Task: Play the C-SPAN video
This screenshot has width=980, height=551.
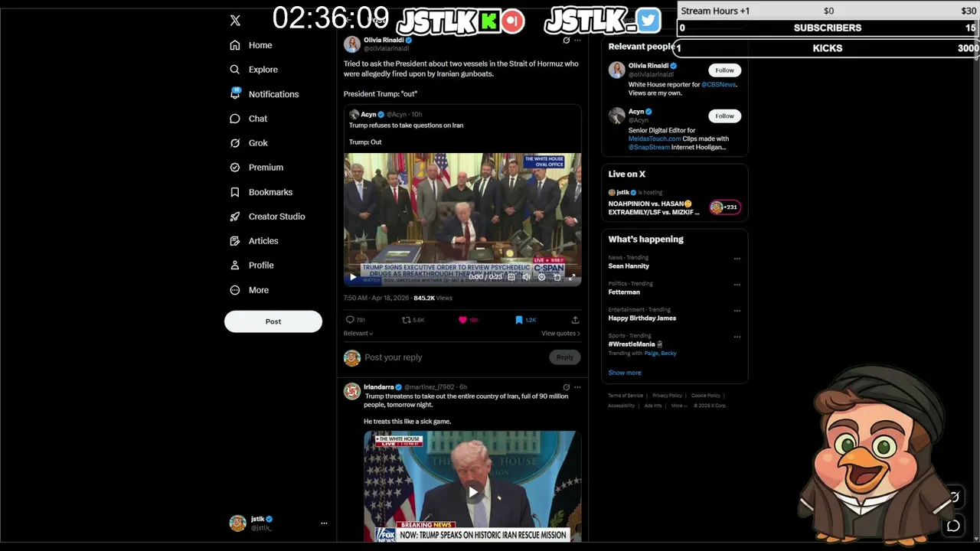Action: pyautogui.click(x=352, y=277)
